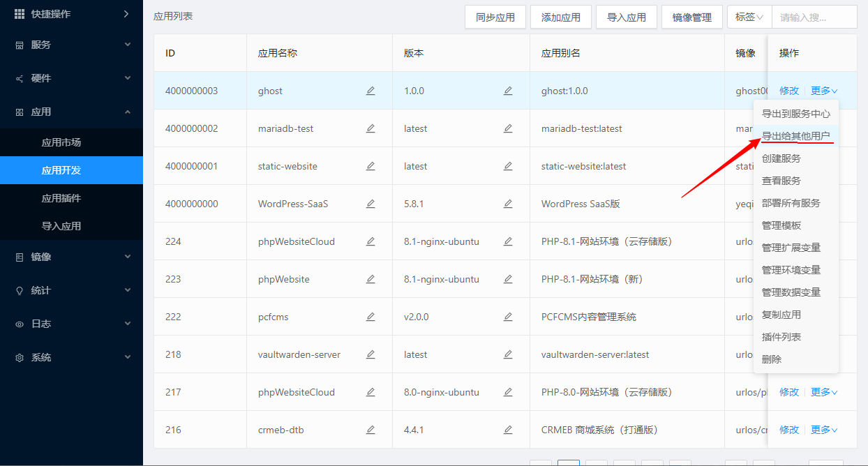Choose 管理环境变量 in the dropdown menu

point(791,270)
